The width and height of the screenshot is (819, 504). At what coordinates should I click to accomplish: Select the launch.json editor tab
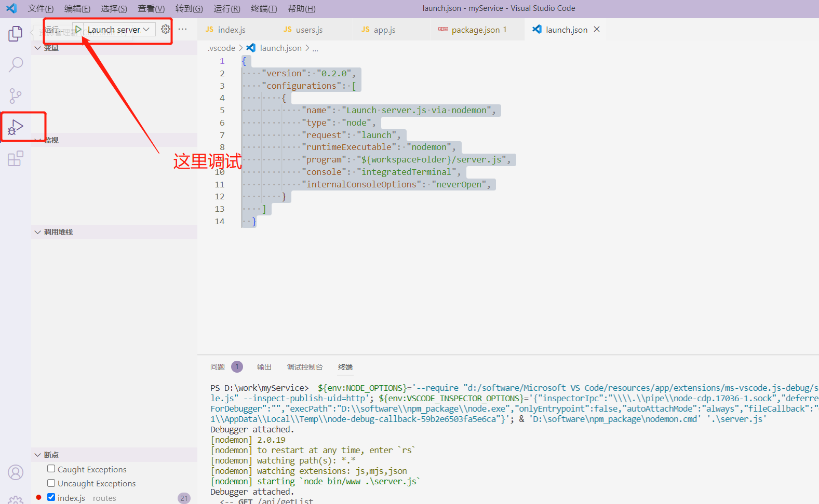tap(566, 30)
